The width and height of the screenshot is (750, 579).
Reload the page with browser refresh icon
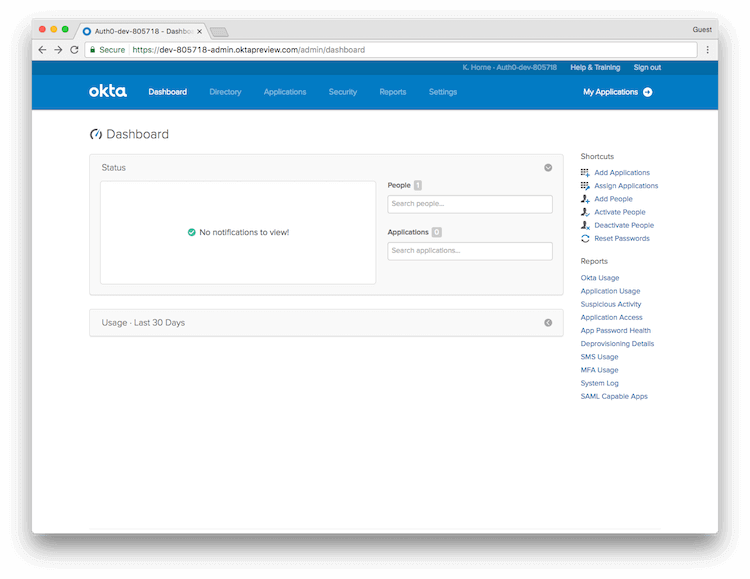[x=74, y=49]
